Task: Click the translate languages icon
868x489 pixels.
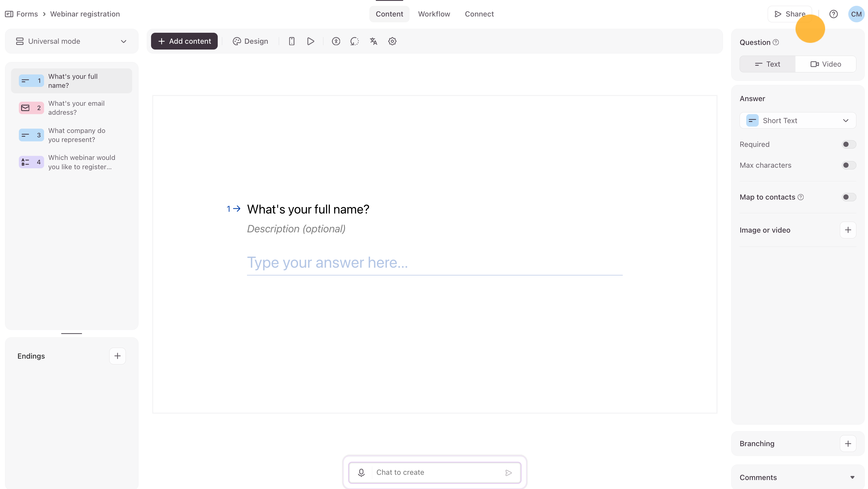Action: [373, 41]
